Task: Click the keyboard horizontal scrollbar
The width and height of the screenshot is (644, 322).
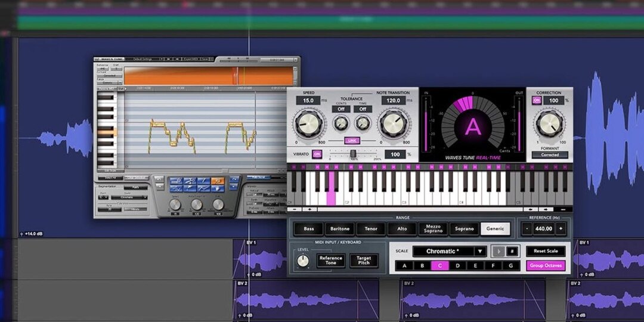Action: 420,209
